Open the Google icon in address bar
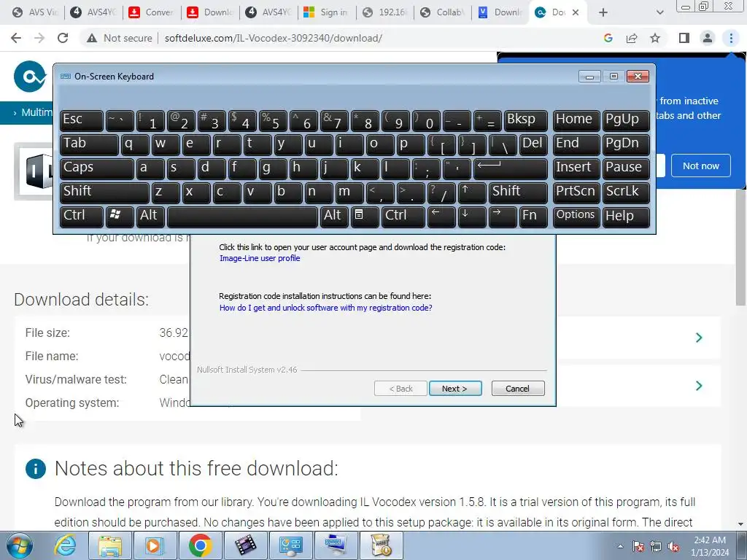The width and height of the screenshot is (747, 560). pyautogui.click(x=608, y=38)
